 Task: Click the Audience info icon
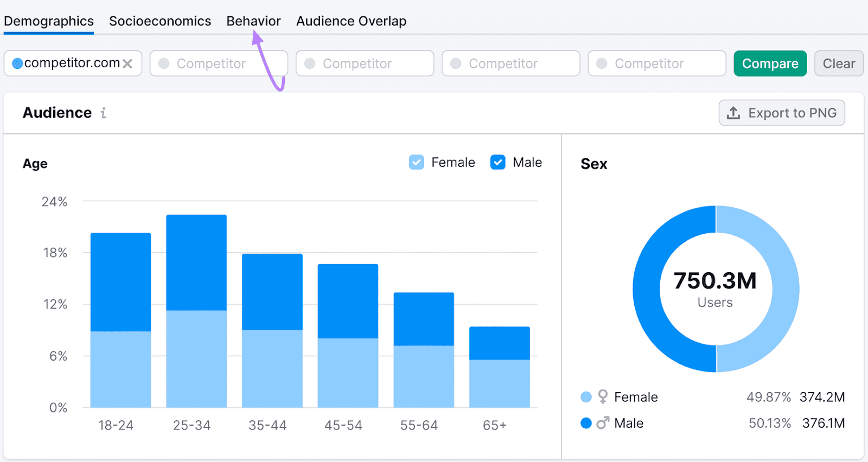click(x=103, y=113)
